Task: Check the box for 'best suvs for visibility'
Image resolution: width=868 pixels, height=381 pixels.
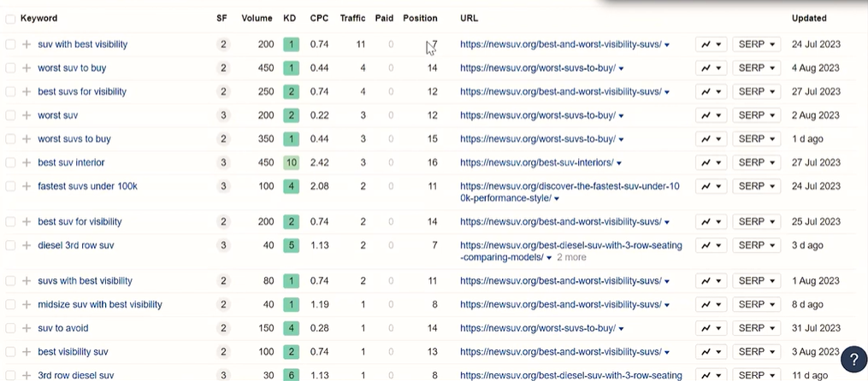Action: (10, 91)
